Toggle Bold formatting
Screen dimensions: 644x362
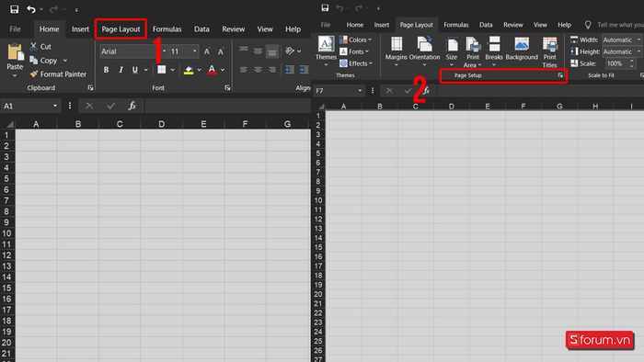tap(106, 70)
